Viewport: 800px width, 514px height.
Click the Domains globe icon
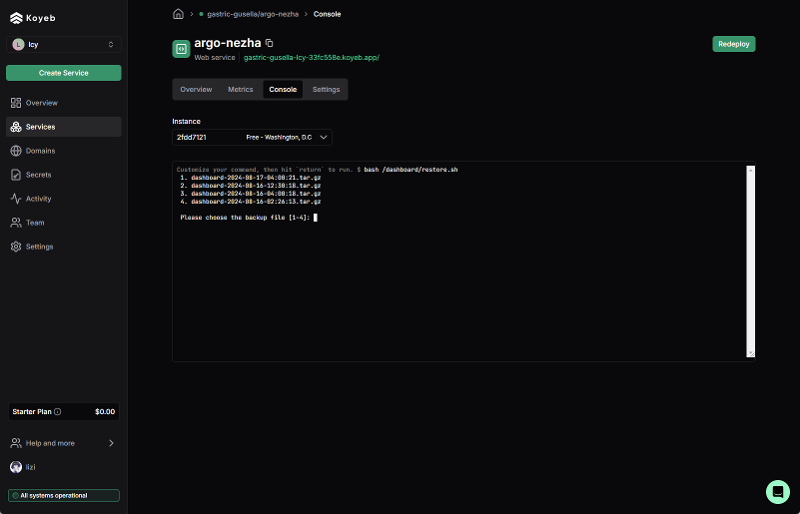[16, 151]
